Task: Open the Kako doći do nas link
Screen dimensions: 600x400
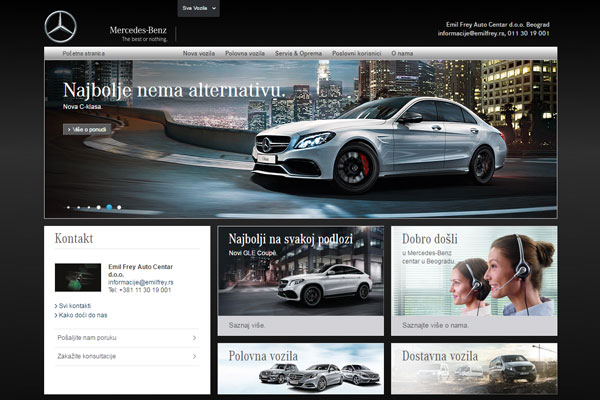Action: coord(81,315)
